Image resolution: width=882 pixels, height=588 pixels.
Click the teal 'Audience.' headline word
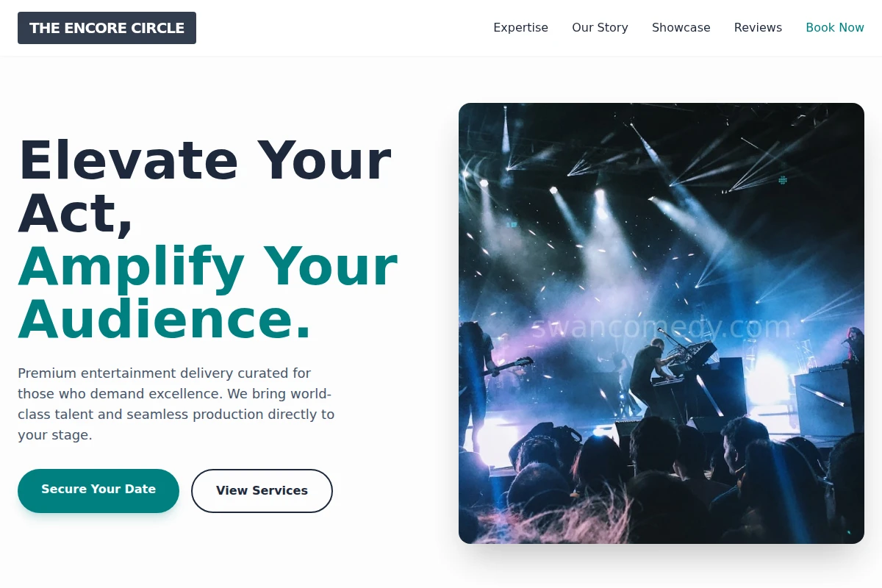pos(165,319)
